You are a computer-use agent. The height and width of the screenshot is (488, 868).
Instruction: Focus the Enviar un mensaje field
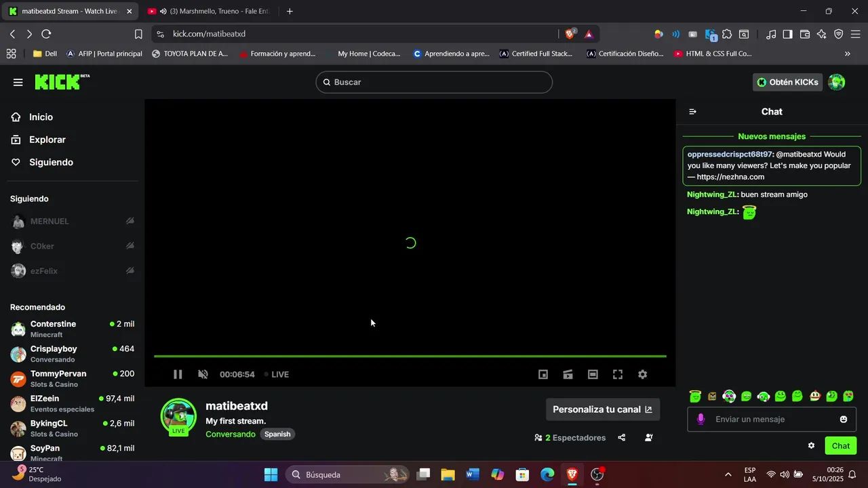(772, 420)
